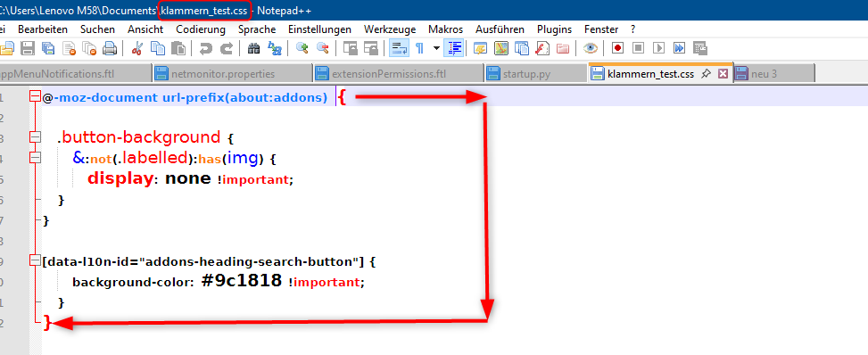The height and width of the screenshot is (355, 868).
Task: Open the Makros menu
Action: 446,29
